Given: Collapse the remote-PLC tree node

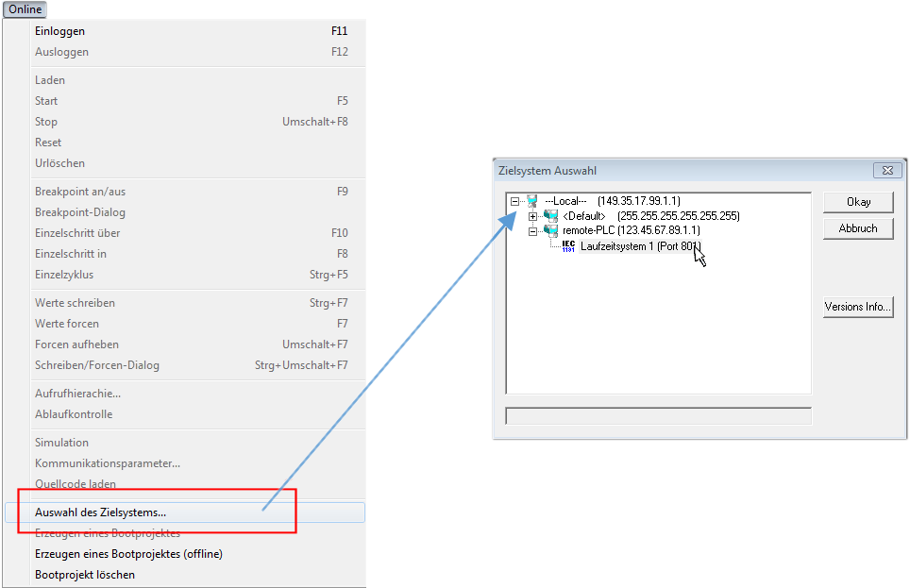Looking at the screenshot, I should 532,230.
